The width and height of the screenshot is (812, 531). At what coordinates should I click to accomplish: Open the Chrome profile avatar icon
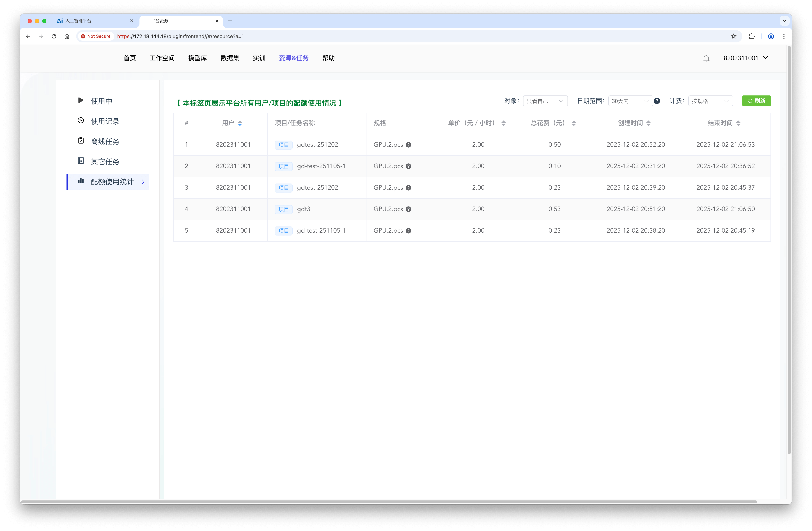(x=771, y=36)
